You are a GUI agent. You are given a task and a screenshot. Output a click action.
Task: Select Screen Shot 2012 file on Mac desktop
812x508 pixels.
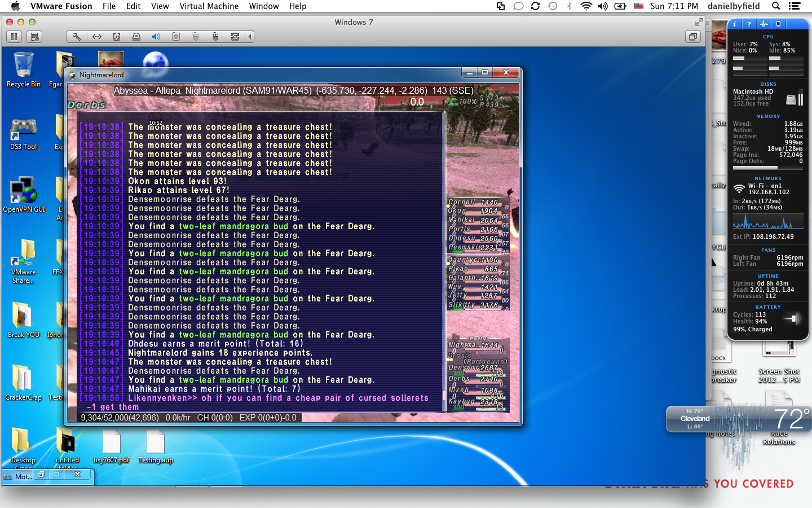[779, 361]
